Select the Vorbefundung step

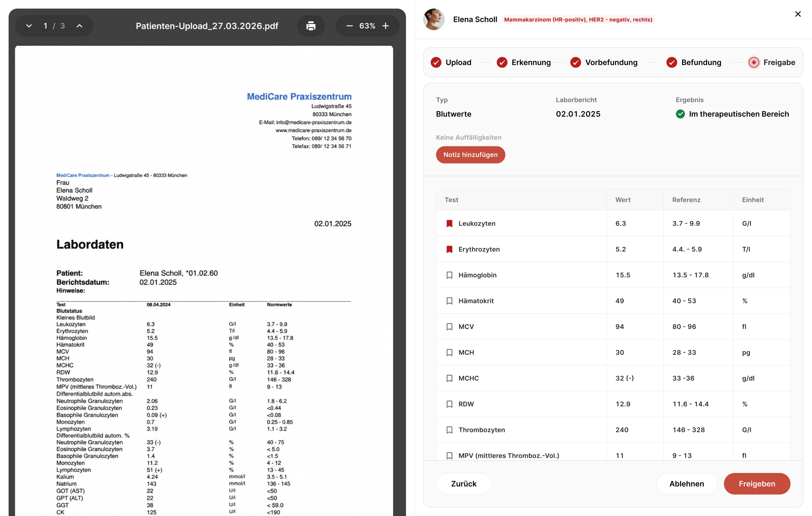point(604,62)
